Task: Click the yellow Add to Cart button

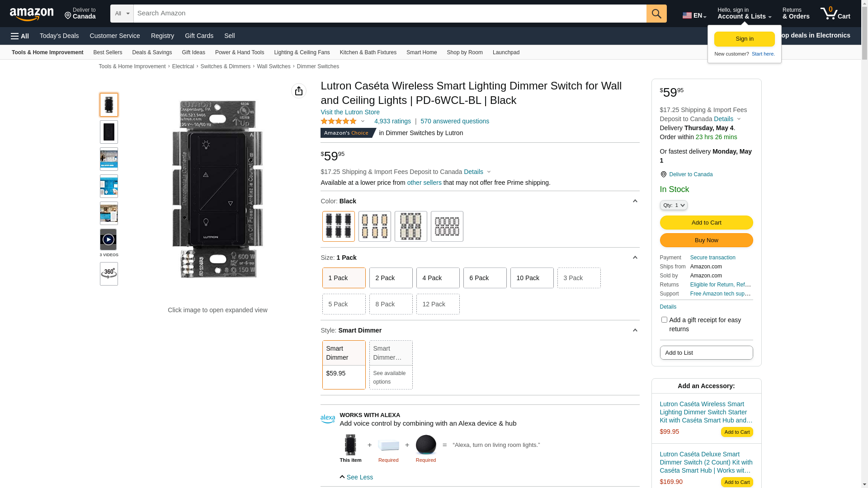Action: point(706,222)
